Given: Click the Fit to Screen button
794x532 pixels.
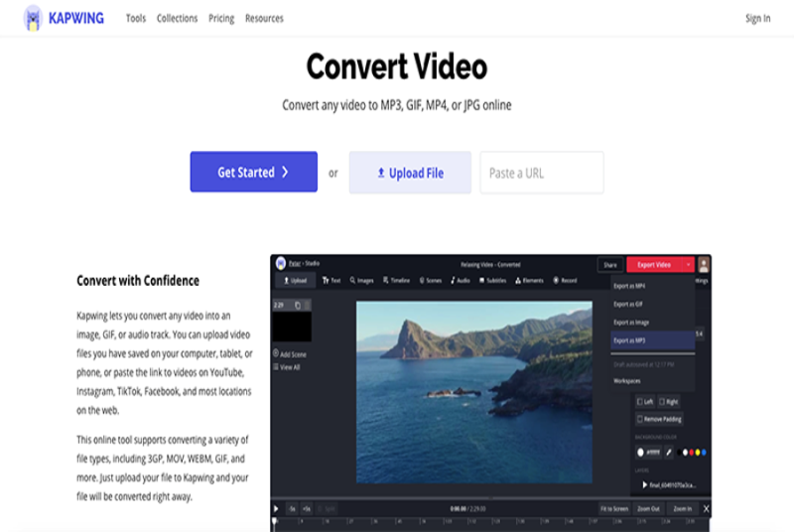Looking at the screenshot, I should [x=614, y=509].
